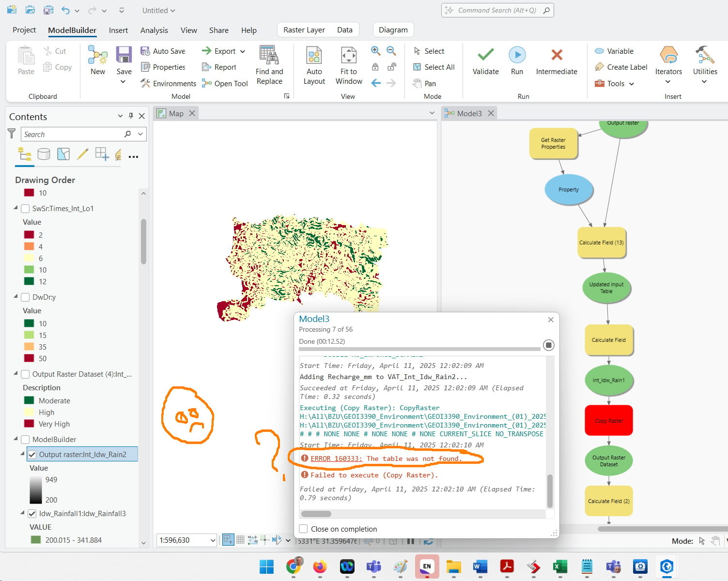Switch to the Analysis ribbon tab
Image resolution: width=728 pixels, height=581 pixels.
click(154, 30)
